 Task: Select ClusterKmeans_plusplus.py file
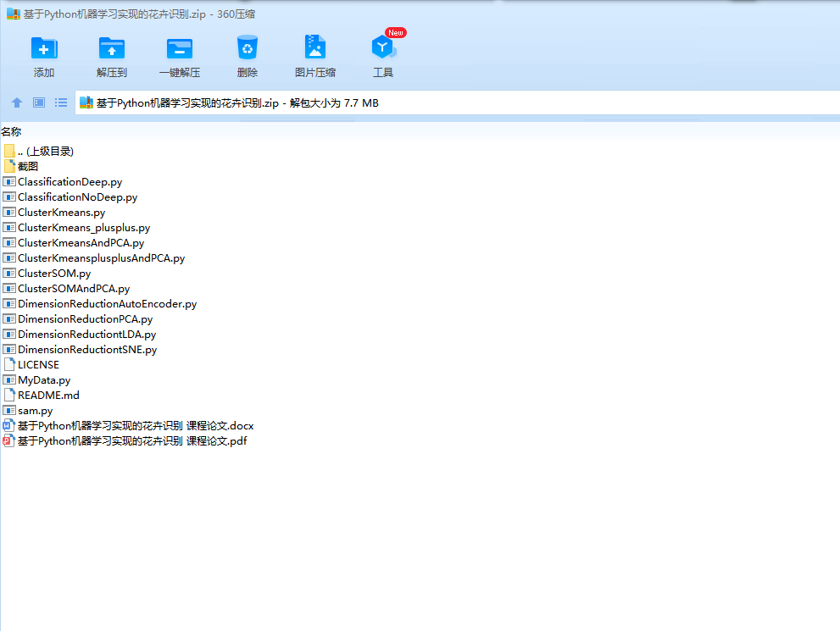[76, 228]
